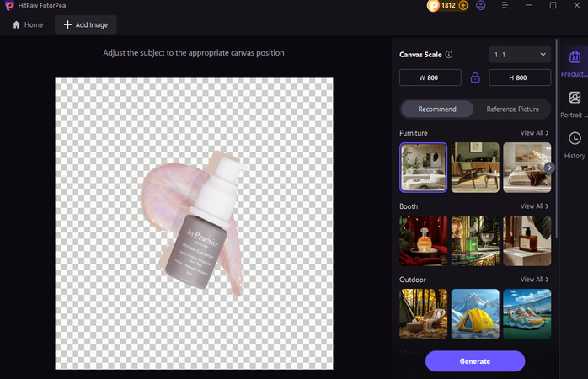The width and height of the screenshot is (588, 379).
Task: Open the 1:1 canvas scale dropdown
Action: point(520,55)
